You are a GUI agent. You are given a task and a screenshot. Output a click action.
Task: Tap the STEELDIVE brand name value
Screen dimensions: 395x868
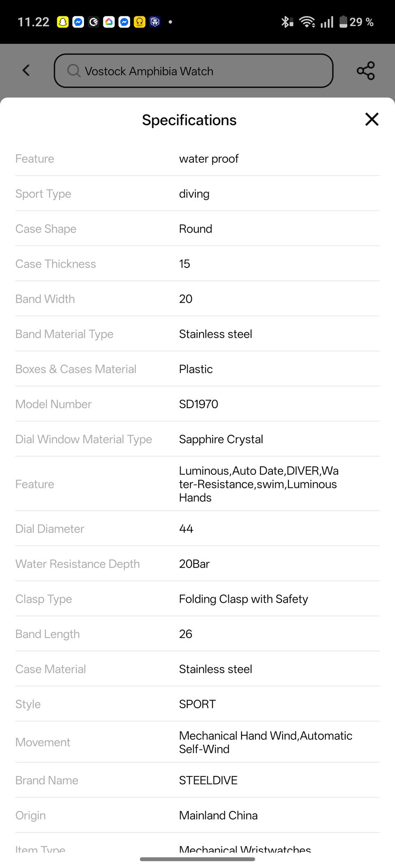click(208, 780)
